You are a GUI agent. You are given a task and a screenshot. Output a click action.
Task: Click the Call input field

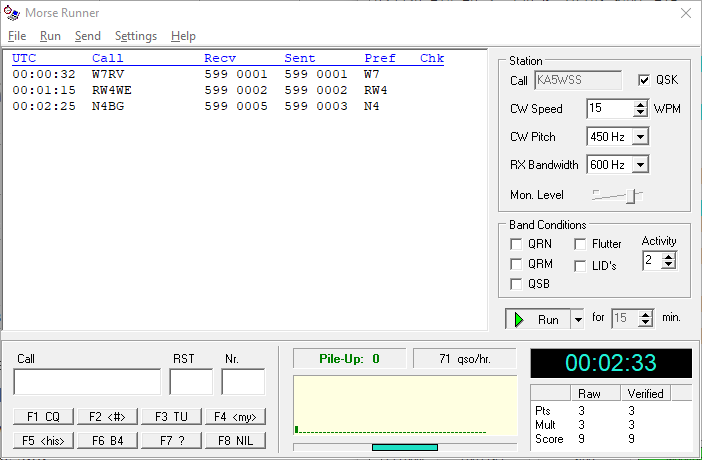tap(87, 382)
